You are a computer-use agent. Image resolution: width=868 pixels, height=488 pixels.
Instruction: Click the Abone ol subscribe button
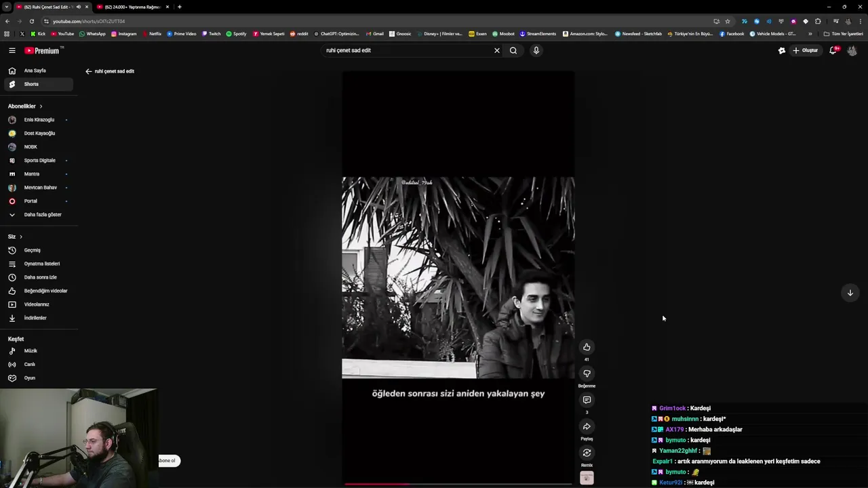pyautogui.click(x=169, y=461)
